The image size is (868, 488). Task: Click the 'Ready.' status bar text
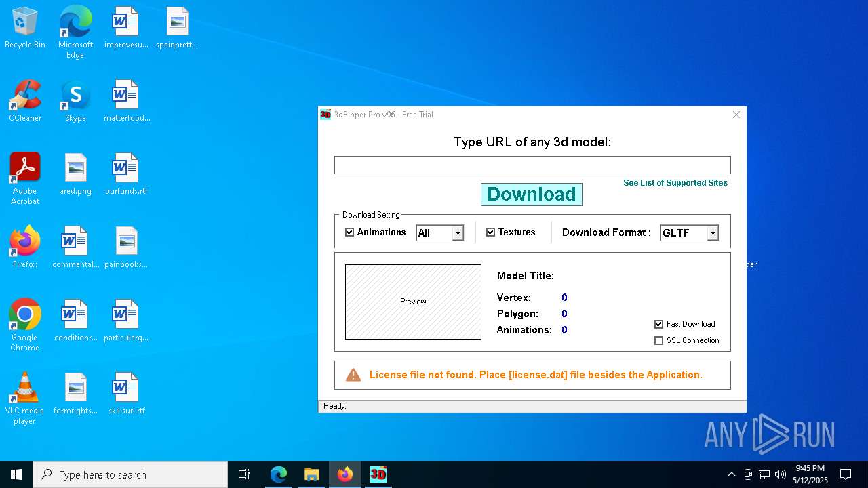pyautogui.click(x=335, y=406)
